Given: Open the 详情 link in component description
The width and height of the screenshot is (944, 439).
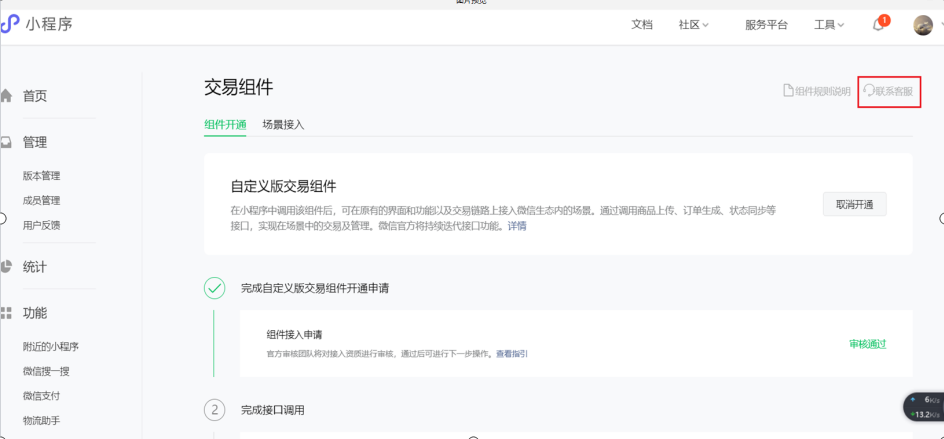Looking at the screenshot, I should tap(517, 226).
